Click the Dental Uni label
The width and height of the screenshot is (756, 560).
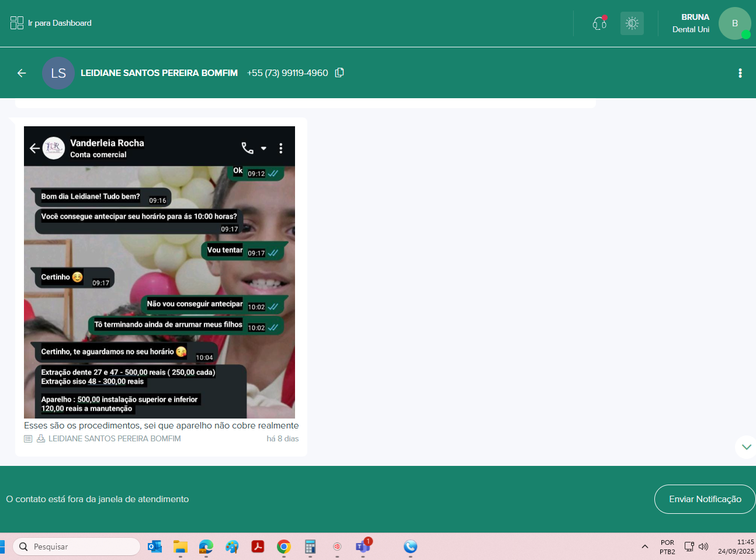click(x=691, y=29)
